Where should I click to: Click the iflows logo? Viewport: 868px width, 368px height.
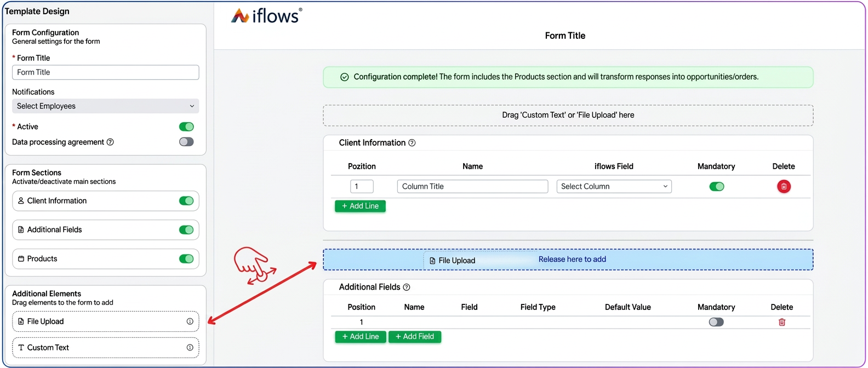[267, 15]
